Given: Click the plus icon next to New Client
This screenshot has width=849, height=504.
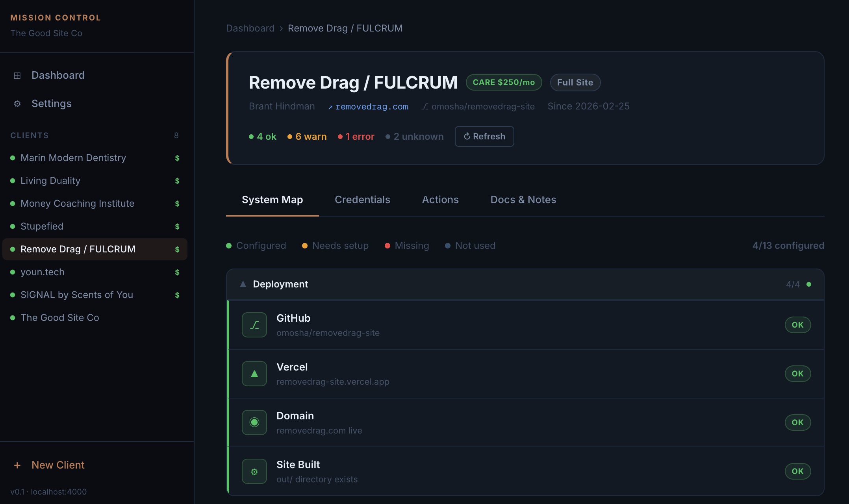Looking at the screenshot, I should pos(17,465).
